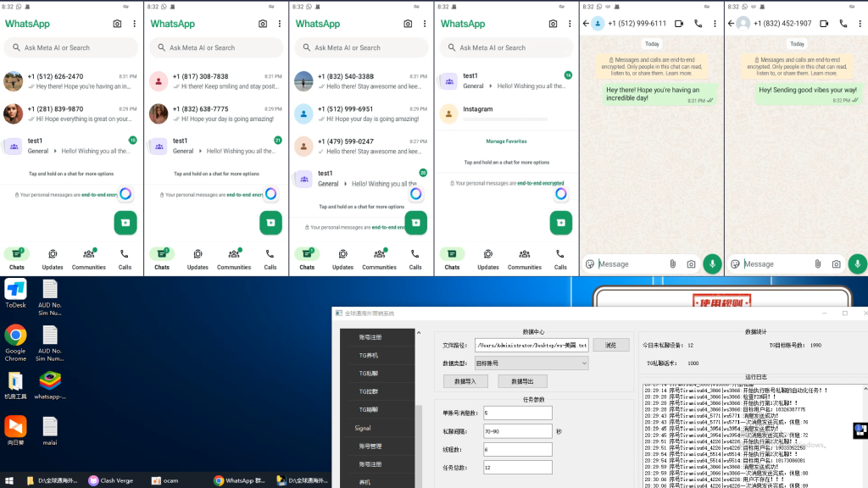Tap camera icon in WhatsApp listing +1 (512) 626-2470

pos(117,24)
